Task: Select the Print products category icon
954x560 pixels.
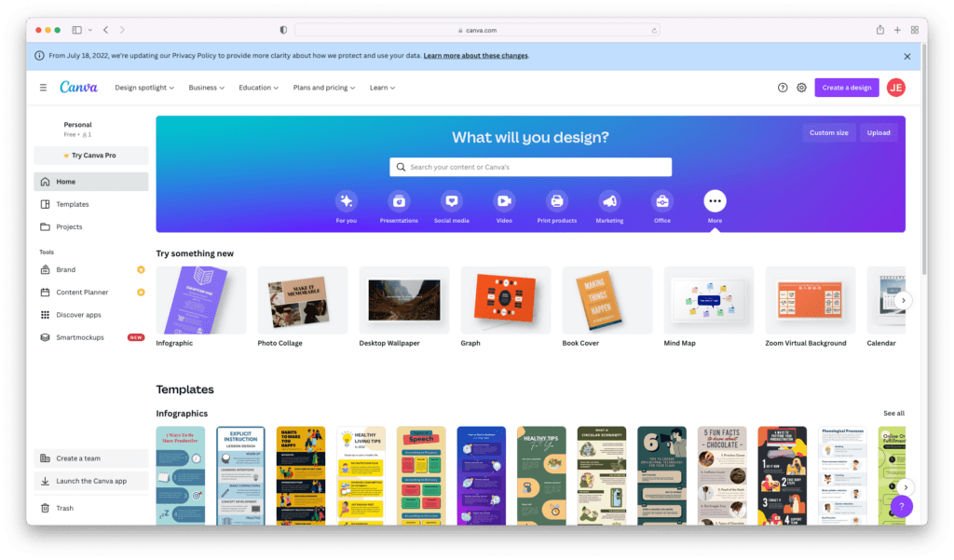Action: click(x=557, y=201)
